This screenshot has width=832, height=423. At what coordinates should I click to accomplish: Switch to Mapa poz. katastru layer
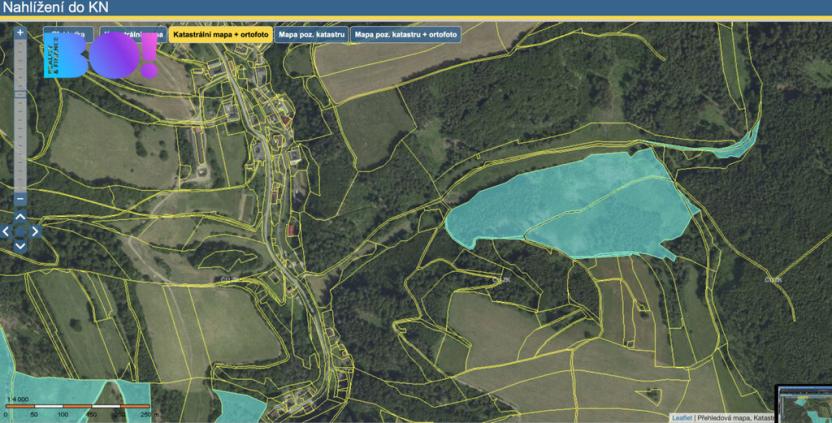[312, 34]
